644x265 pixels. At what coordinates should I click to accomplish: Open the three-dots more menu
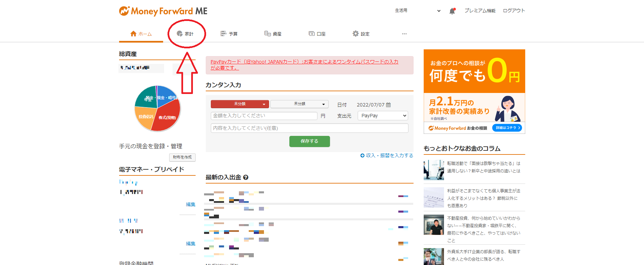tap(404, 34)
